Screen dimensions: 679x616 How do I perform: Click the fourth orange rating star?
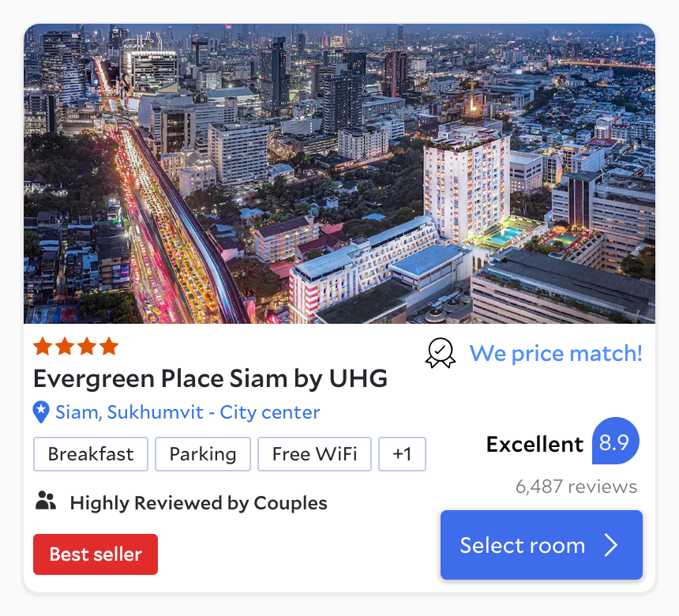(109, 346)
